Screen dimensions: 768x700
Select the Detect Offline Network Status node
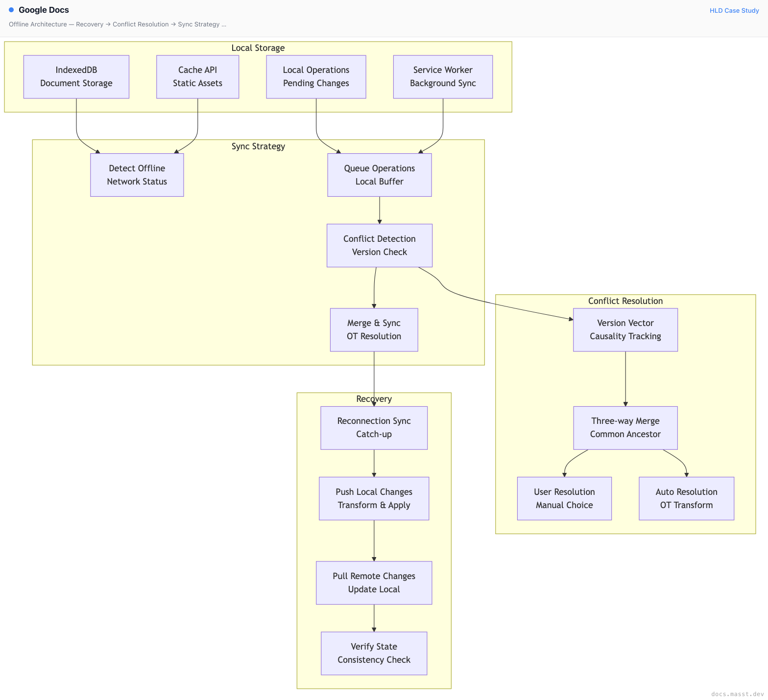coord(137,175)
